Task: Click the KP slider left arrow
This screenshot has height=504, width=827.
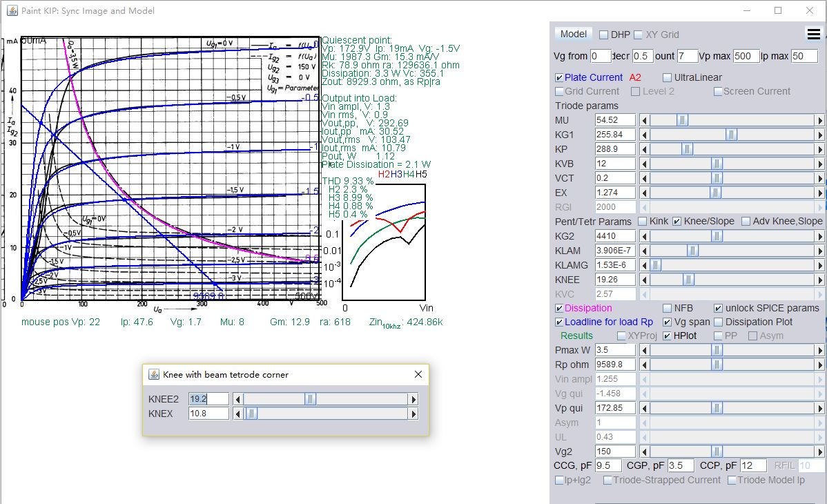Action: (x=645, y=149)
